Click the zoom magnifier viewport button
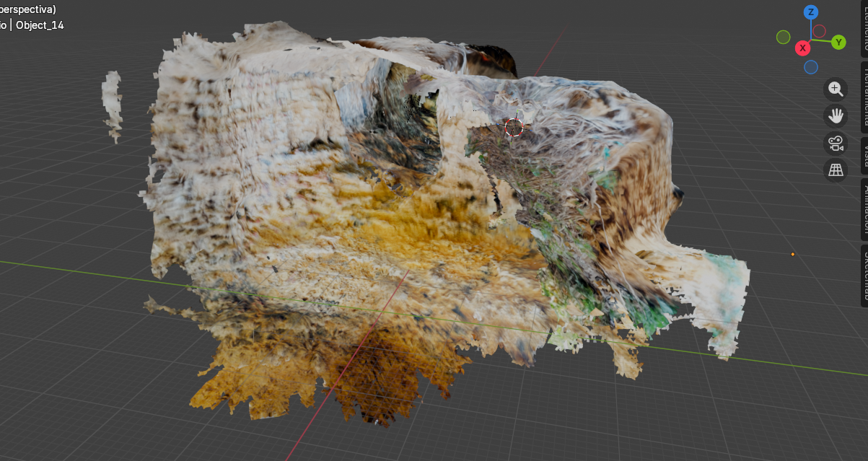 836,89
